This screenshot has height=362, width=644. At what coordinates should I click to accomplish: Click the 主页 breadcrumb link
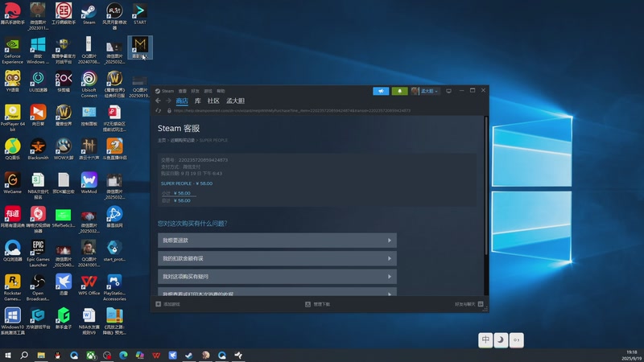[162, 140]
